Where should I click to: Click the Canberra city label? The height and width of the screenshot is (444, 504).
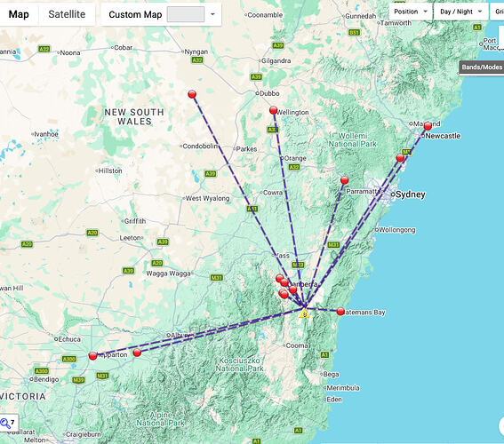coord(303,284)
